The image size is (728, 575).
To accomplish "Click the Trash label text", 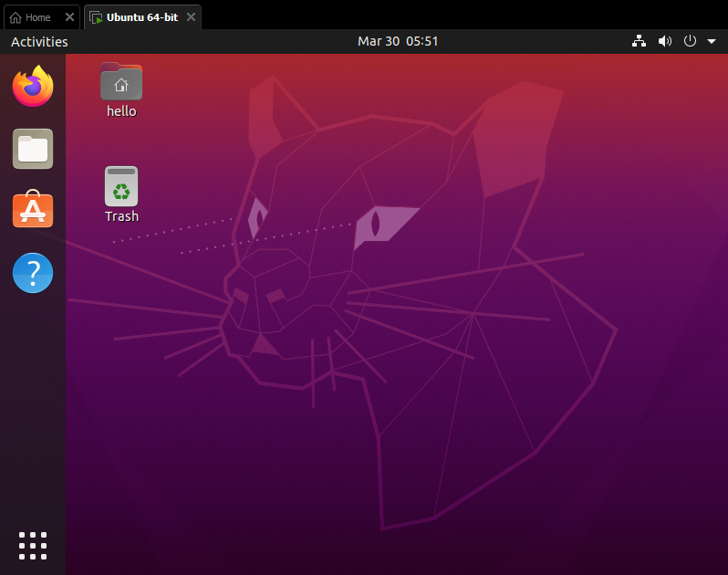I will point(121,216).
